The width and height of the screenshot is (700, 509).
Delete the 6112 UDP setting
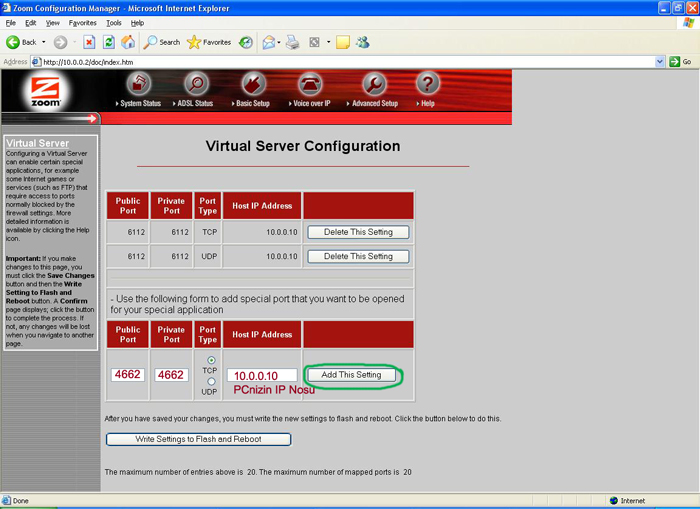click(358, 256)
